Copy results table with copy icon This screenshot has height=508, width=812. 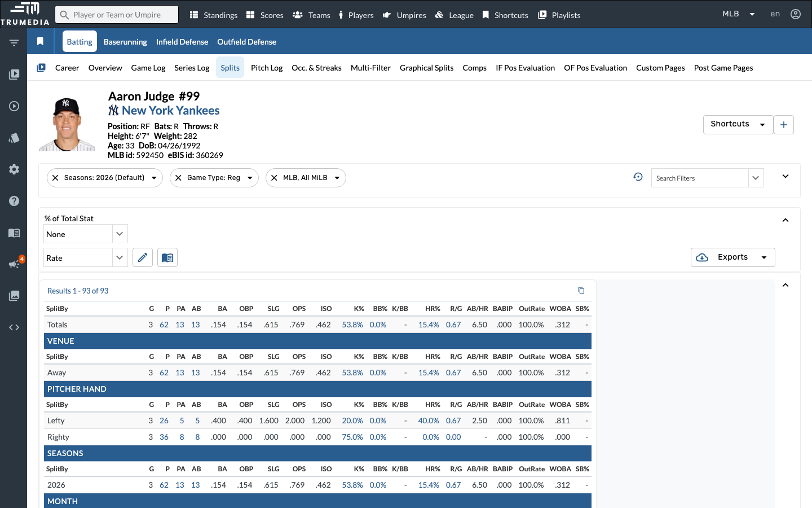click(x=581, y=291)
